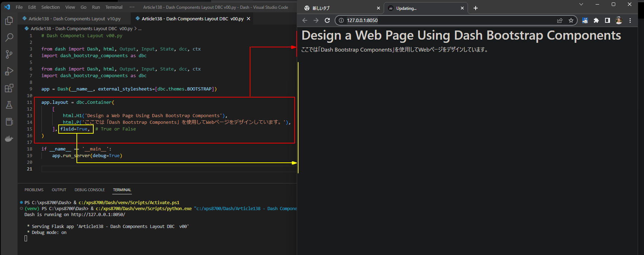The image size is (644, 255).
Task: Open the View menu
Action: (x=70, y=7)
